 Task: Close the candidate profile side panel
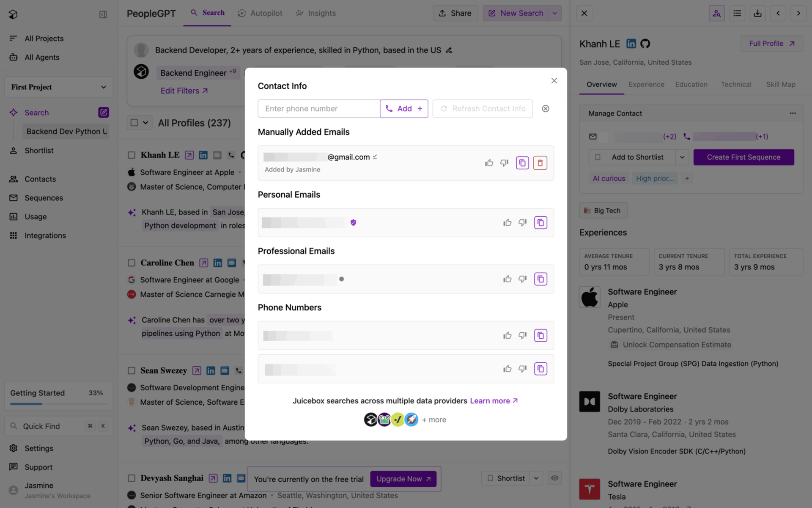click(x=584, y=13)
